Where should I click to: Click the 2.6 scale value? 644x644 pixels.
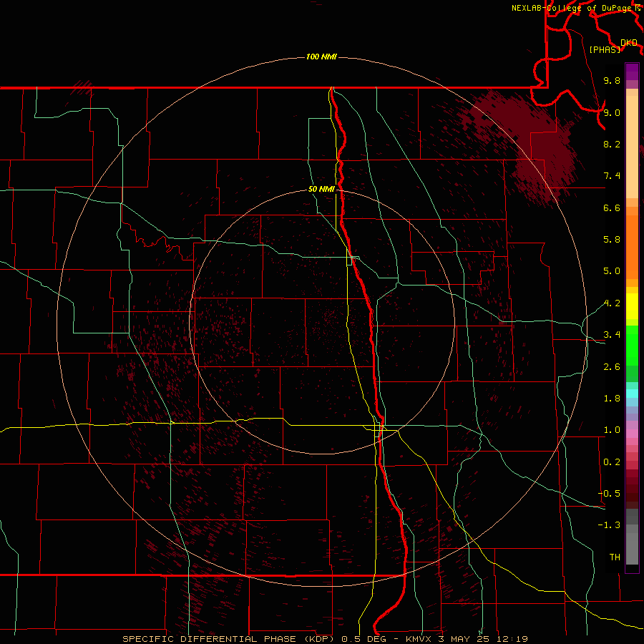click(x=612, y=367)
